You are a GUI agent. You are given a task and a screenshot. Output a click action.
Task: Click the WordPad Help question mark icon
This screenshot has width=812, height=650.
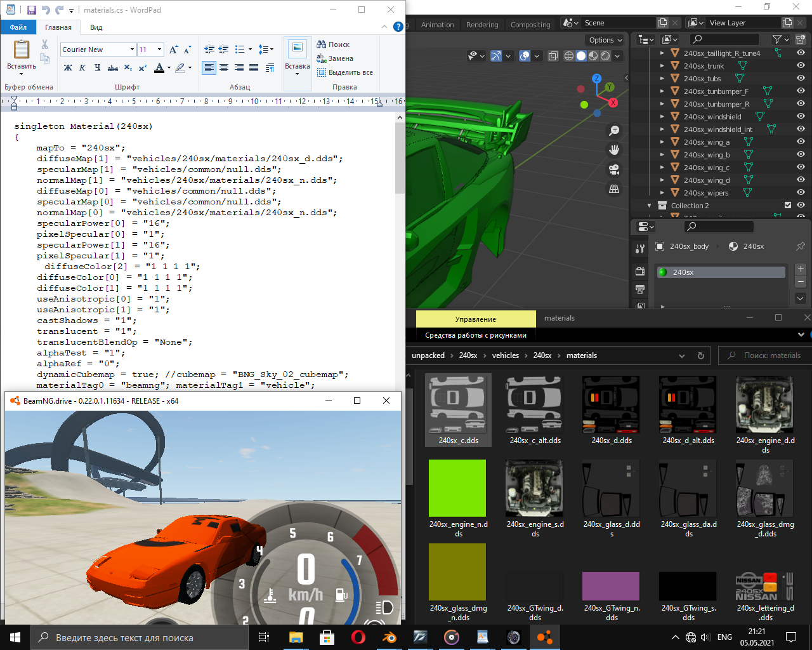[x=398, y=27]
